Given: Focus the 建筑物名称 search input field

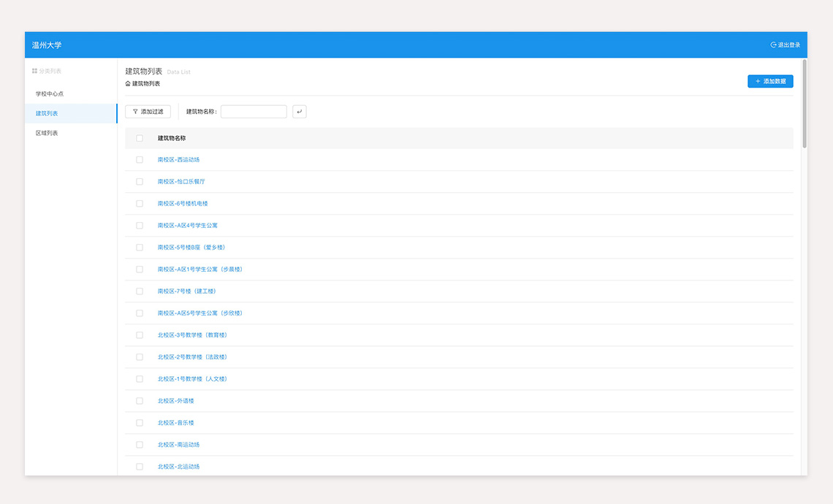Looking at the screenshot, I should [x=254, y=112].
